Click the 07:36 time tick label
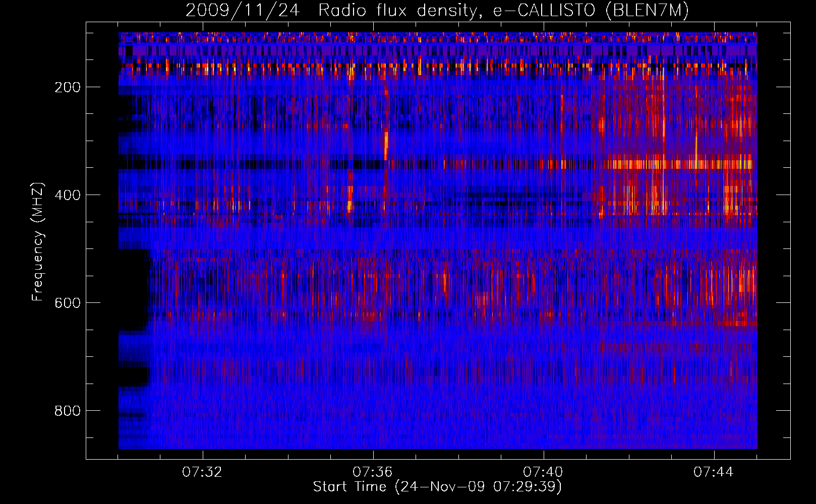 pos(373,472)
